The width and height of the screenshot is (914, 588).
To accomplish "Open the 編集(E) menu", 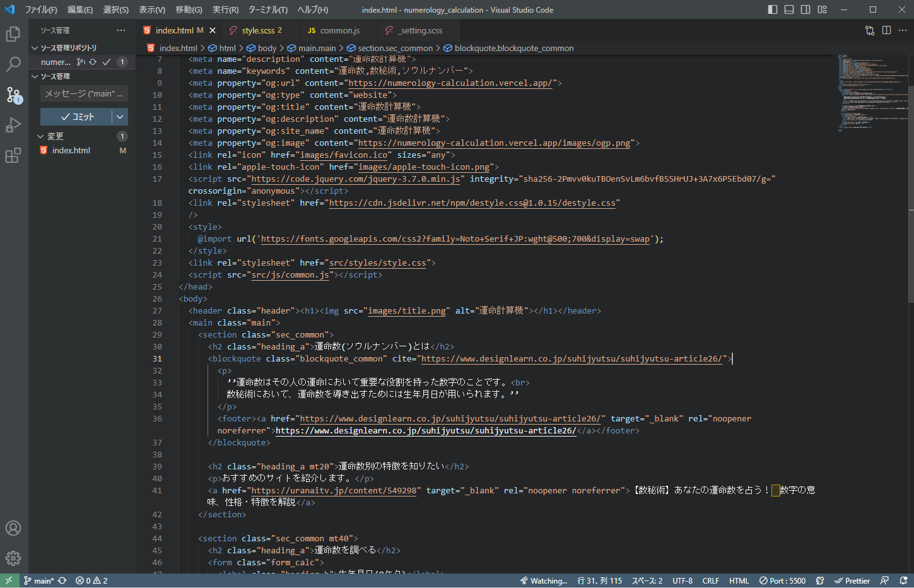I will [80, 9].
